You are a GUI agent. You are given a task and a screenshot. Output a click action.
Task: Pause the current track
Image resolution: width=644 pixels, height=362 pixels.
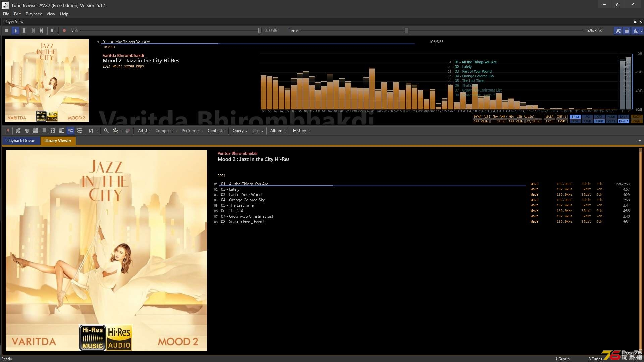[x=24, y=31]
